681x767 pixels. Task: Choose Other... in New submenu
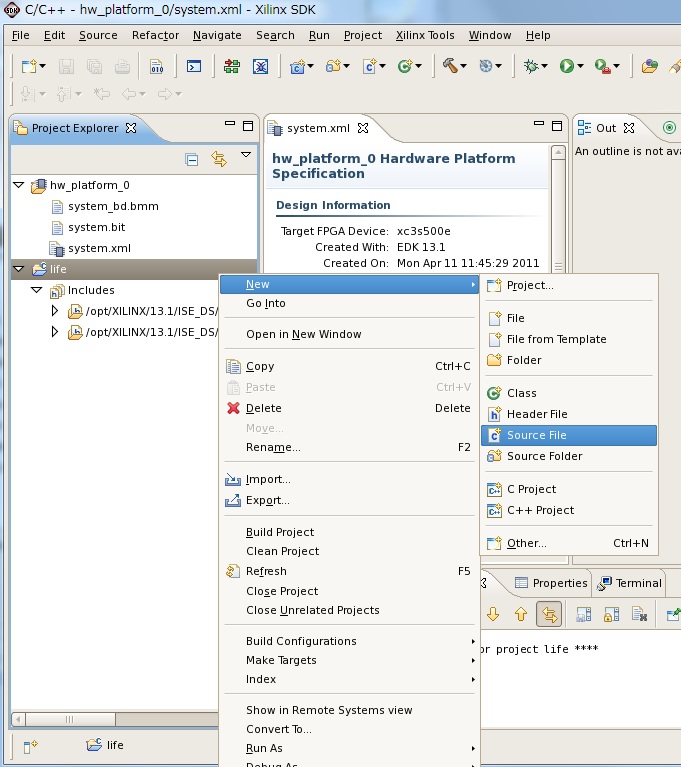[569, 543]
